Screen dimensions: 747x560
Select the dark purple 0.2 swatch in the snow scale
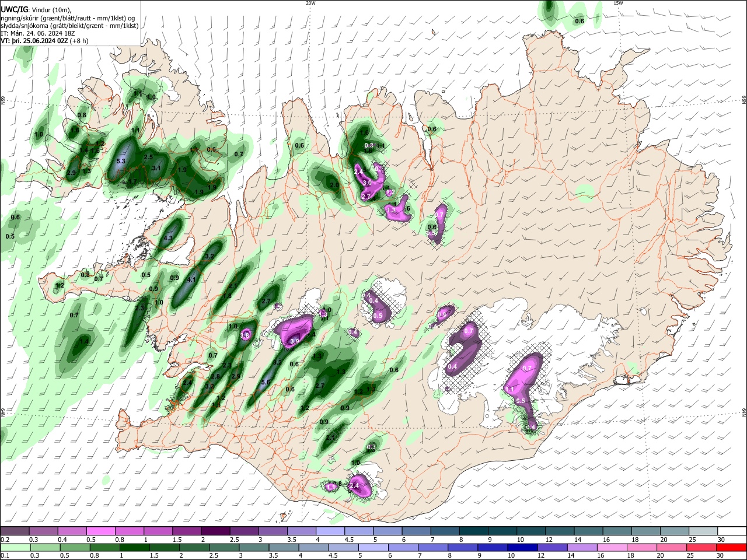15,531
